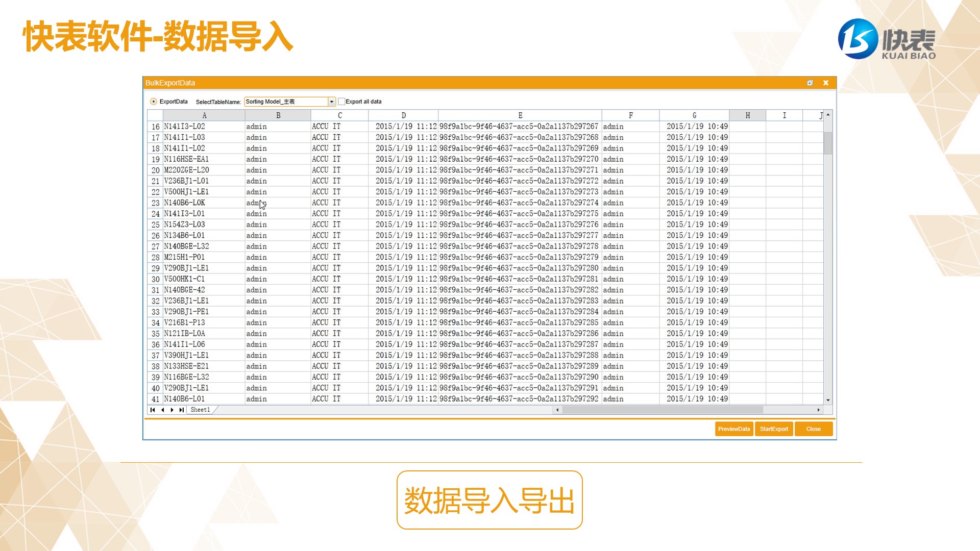Click row 34 column G date cell
The height and width of the screenshot is (551, 980).
click(x=695, y=322)
